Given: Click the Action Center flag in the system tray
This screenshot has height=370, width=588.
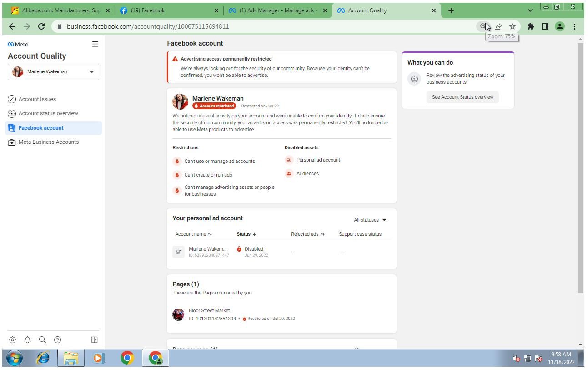Looking at the screenshot, I should click(x=539, y=359).
